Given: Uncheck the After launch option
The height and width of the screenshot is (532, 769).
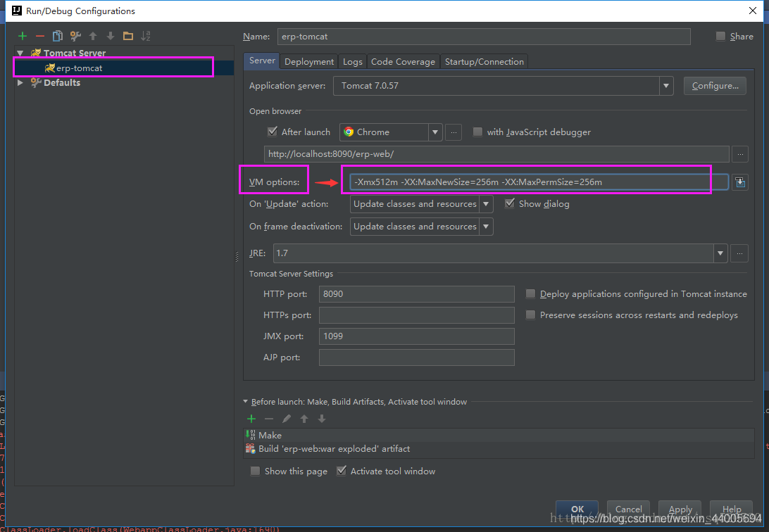Looking at the screenshot, I should (x=273, y=132).
